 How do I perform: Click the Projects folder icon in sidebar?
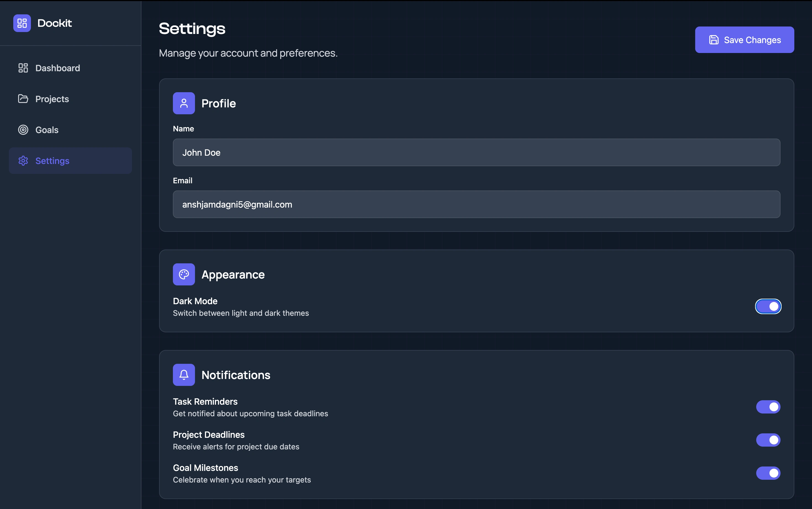pos(23,99)
